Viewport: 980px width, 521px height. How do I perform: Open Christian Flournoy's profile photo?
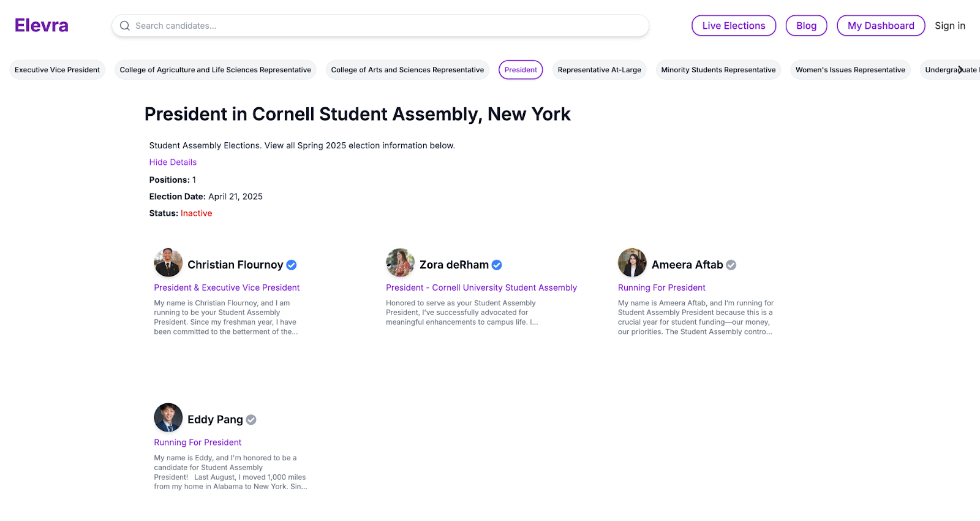[x=168, y=263]
